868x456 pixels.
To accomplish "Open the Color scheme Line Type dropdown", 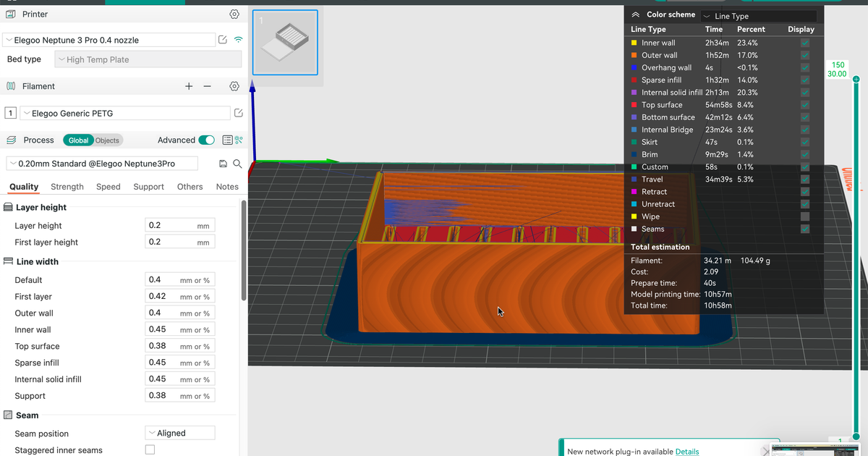I will 759,16.
